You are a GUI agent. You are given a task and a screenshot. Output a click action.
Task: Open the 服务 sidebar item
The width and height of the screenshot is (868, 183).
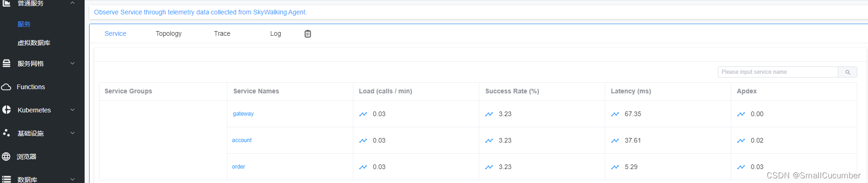tap(24, 24)
